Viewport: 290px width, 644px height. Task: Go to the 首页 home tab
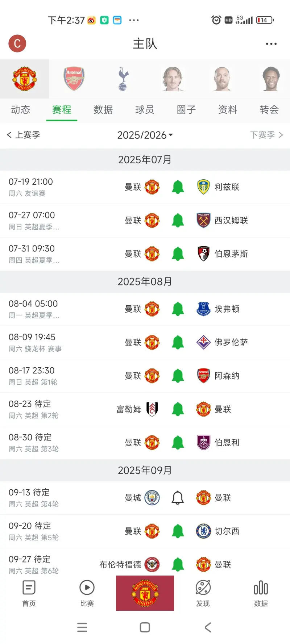29,593
